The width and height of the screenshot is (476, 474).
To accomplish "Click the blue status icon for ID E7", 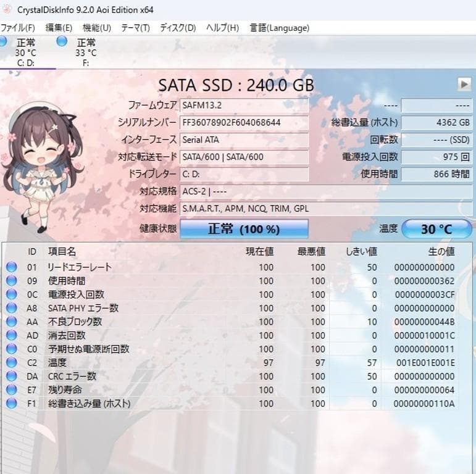I will point(12,390).
